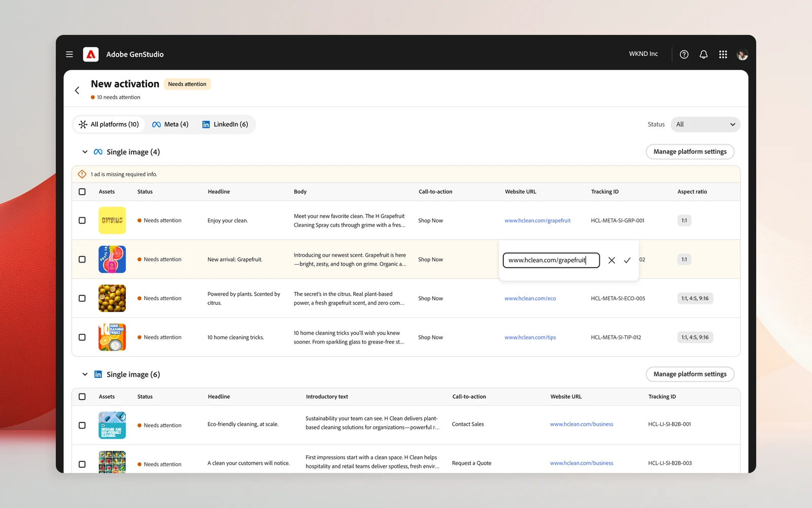Collapse the Meta Single image (4) section

click(x=85, y=152)
